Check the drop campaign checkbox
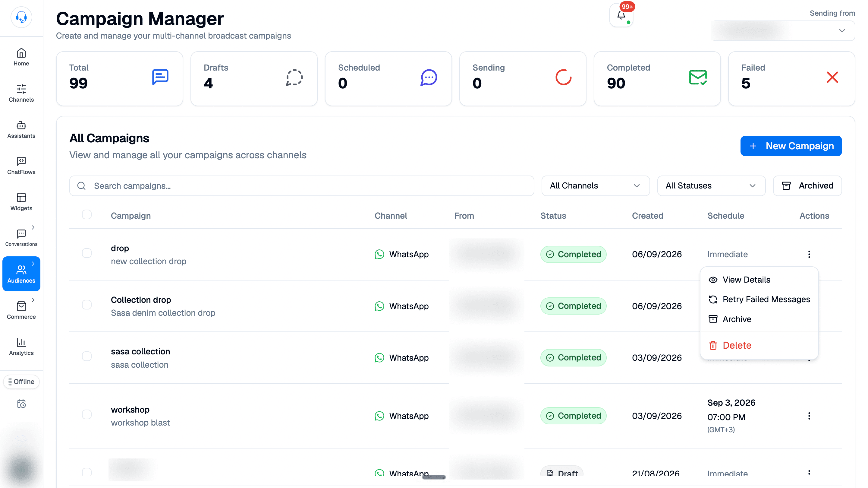The image size is (868, 488). tap(87, 253)
